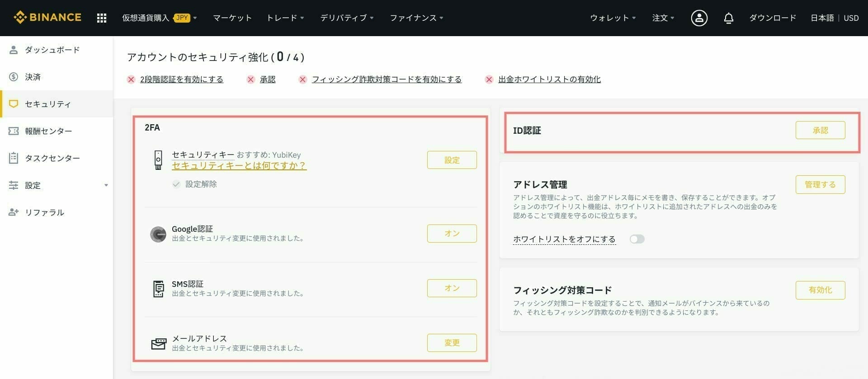
Task: Toggle the ホワイトリストをオフにする switch
Action: pyautogui.click(x=637, y=239)
